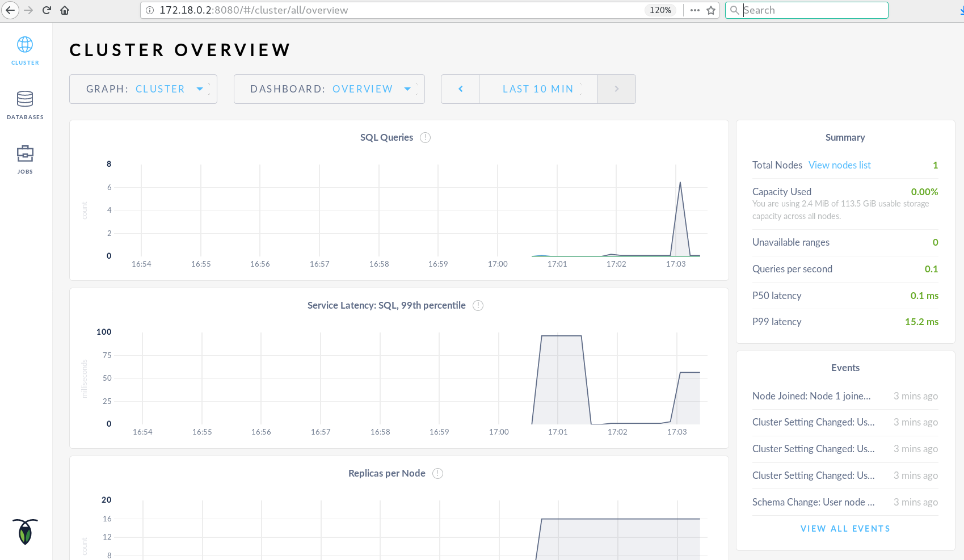Click the CockroachDB logo icon
The width and height of the screenshot is (964, 560).
pyautogui.click(x=25, y=532)
